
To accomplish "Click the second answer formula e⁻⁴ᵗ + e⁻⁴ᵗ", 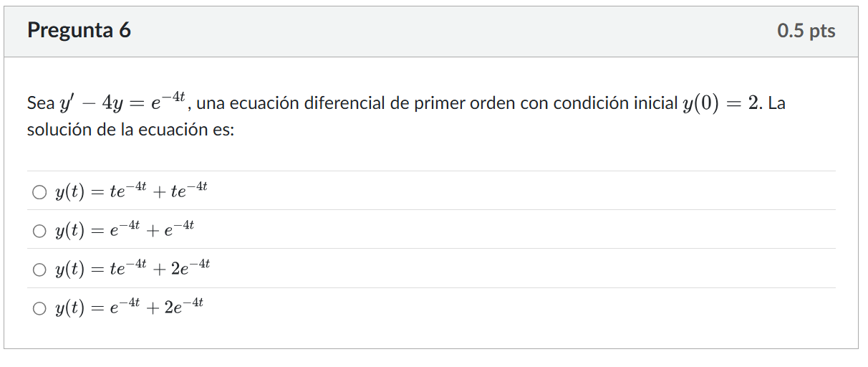I will [125, 230].
